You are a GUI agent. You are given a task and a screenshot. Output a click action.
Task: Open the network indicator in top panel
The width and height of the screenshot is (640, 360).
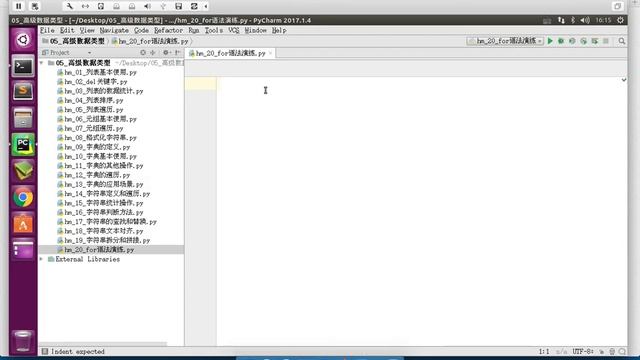(x=561, y=20)
